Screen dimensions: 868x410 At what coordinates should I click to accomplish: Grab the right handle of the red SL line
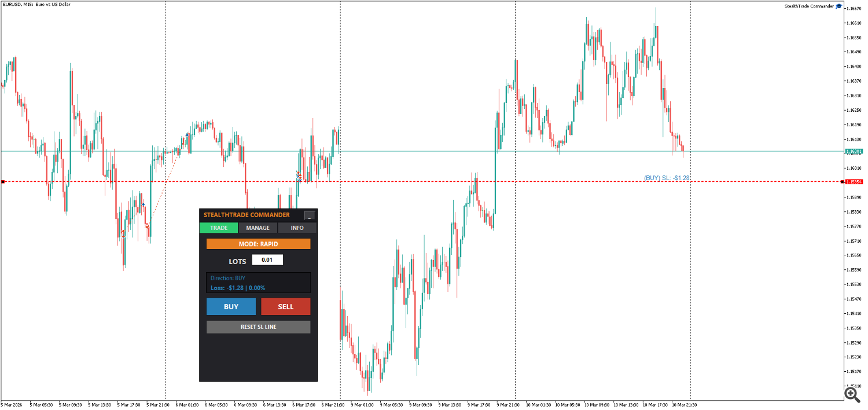(x=842, y=182)
